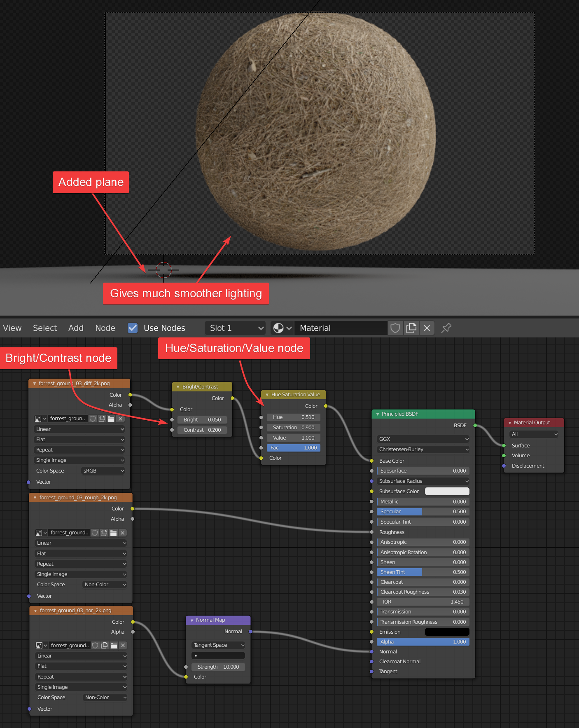Click the Fac slider in Hue Saturation Value
The height and width of the screenshot is (728, 579).
coord(294,448)
